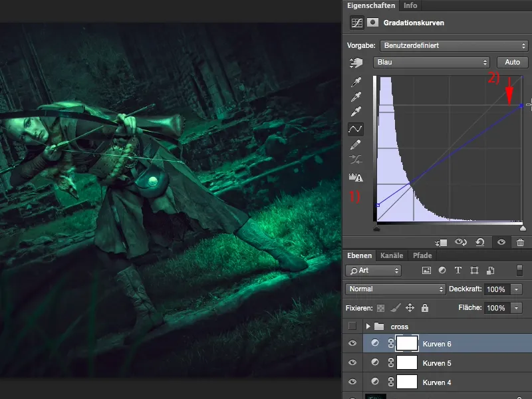The width and height of the screenshot is (532, 399).
Task: Select the layer mask icon in Properties
Action: (372, 23)
